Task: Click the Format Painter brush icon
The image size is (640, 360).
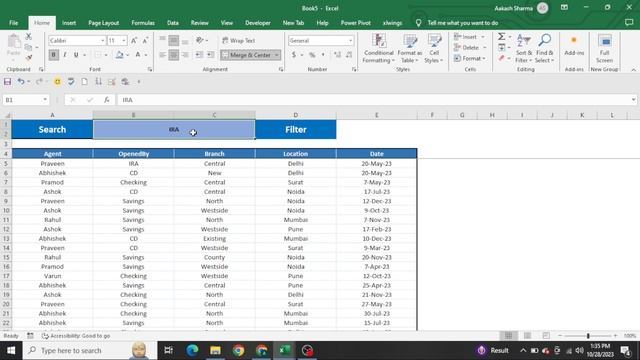Action: click(29, 58)
